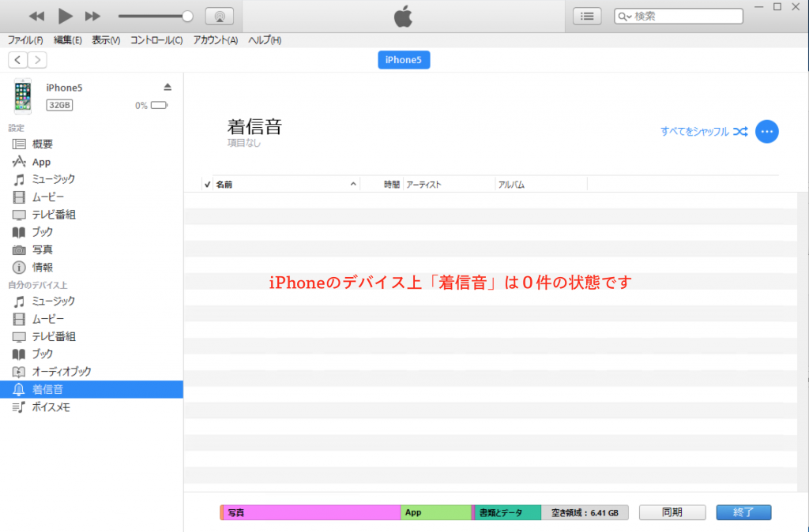Open the blue more options (…) button

[x=766, y=132]
